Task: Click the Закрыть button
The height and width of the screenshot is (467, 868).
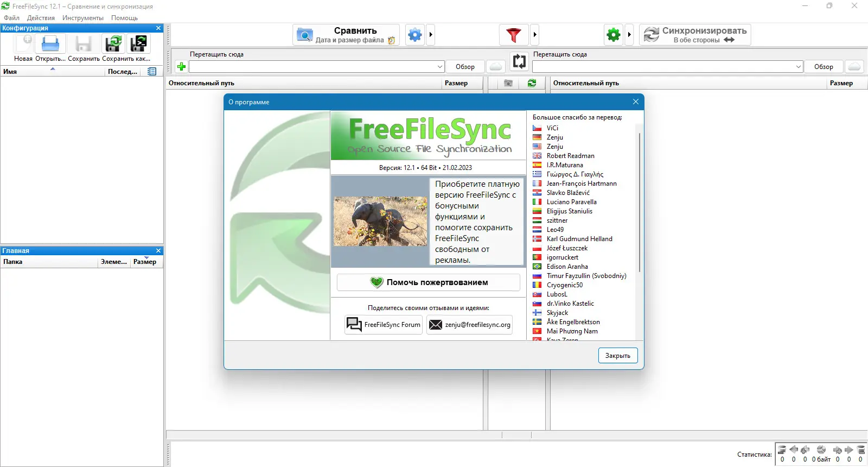Action: [x=618, y=356]
